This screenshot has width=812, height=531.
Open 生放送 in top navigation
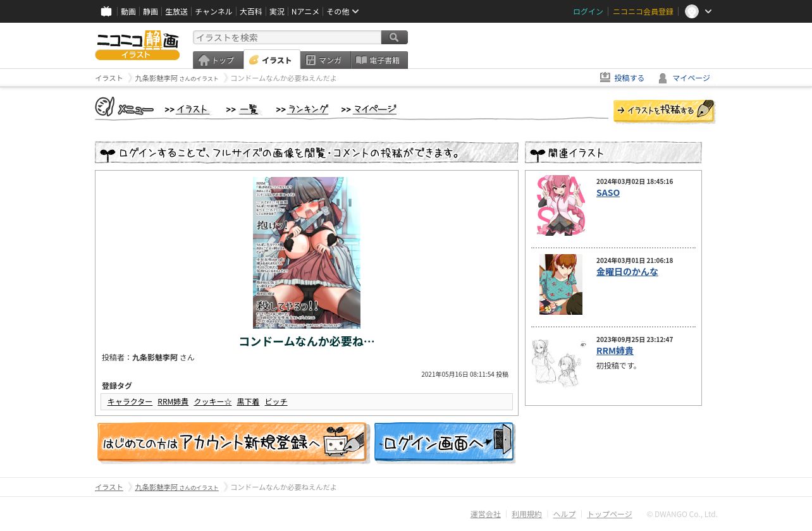pyautogui.click(x=176, y=11)
